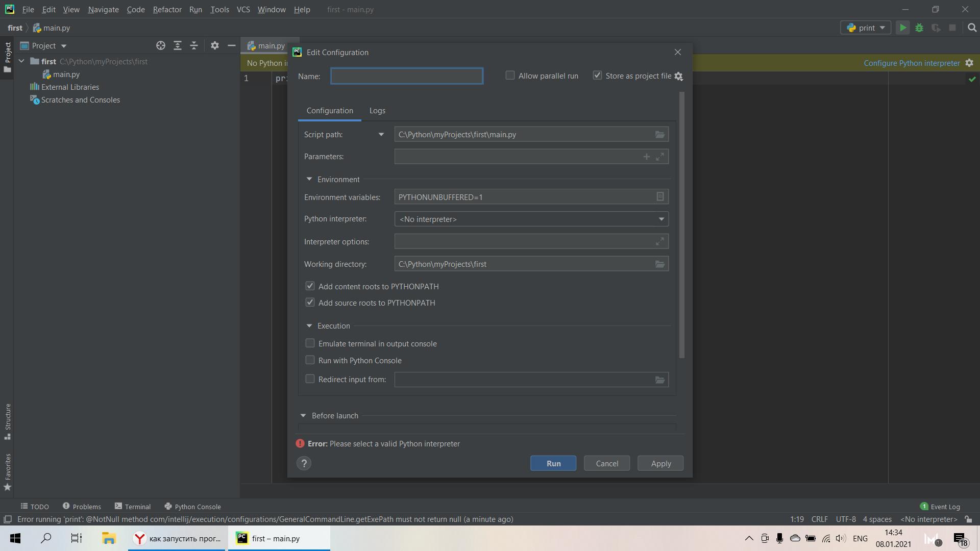
Task: Click help question mark icon
Action: point(304,464)
